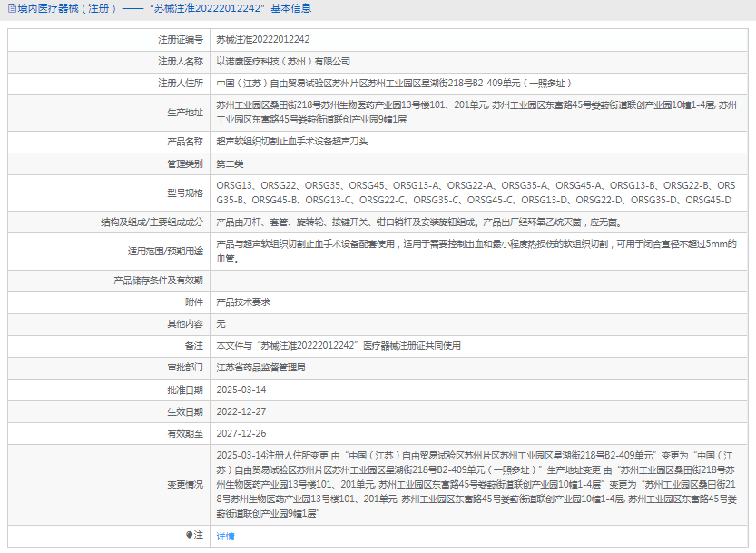Click the 适用范围/预期用途 label
Image resolution: width=756 pixels, height=553 pixels.
pos(165,252)
